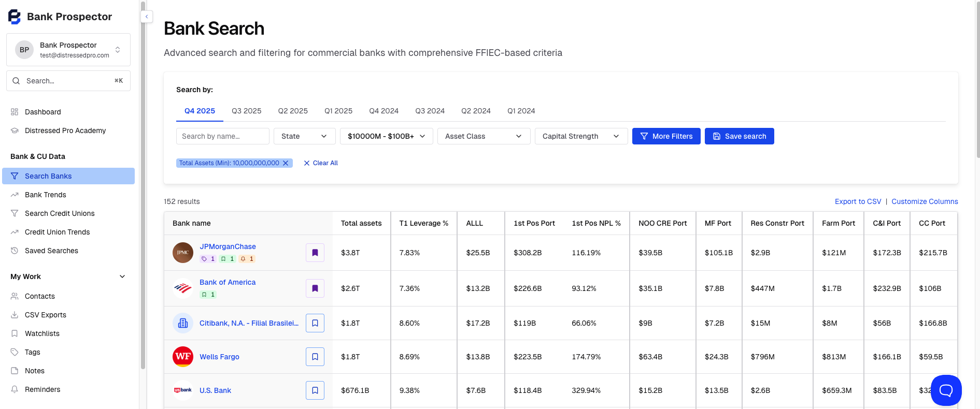Toggle the bookmark for Wells Fargo
980x409 pixels.
315,357
